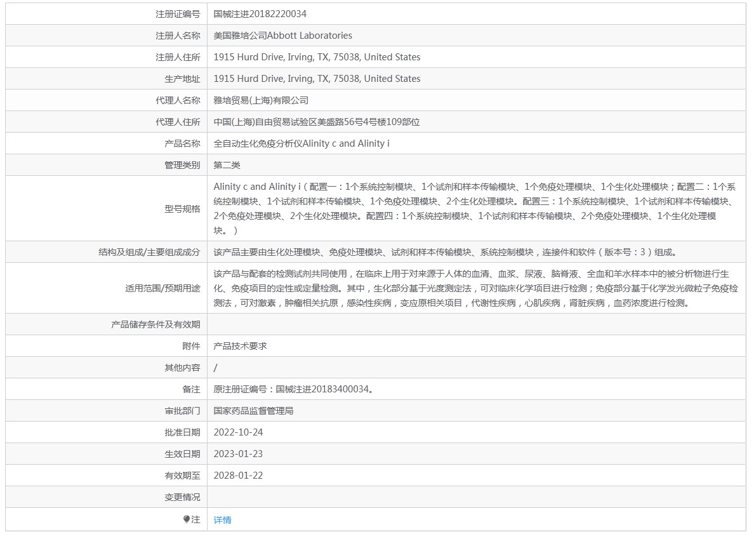This screenshot has width=756, height=539.
Task: Select the structure composition text with 版本号：3
Action: (445, 252)
